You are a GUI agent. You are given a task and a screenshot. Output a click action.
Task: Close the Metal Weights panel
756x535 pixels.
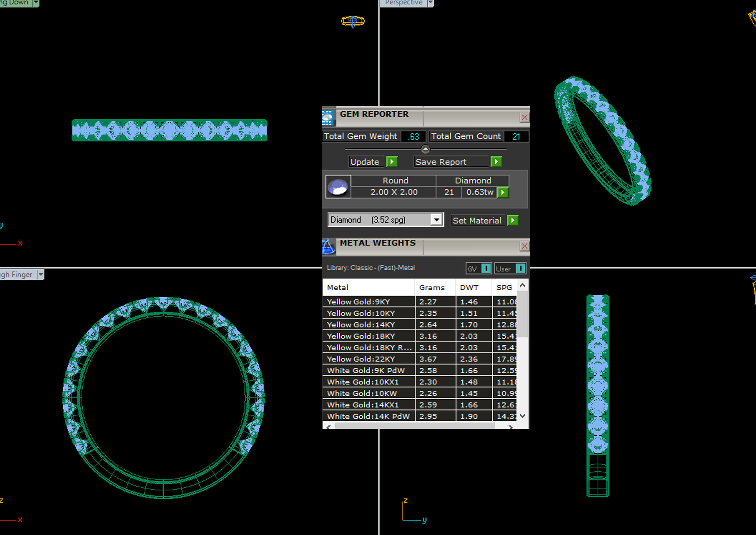click(x=525, y=246)
